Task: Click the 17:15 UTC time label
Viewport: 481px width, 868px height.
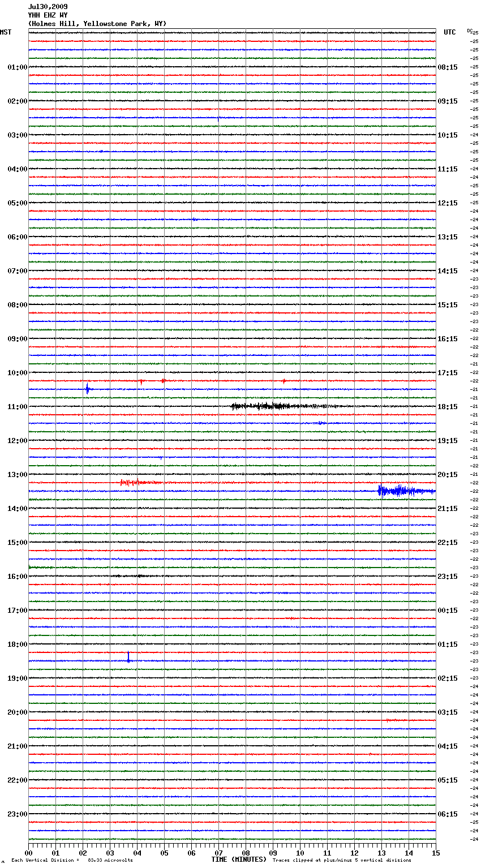Action: [x=448, y=373]
